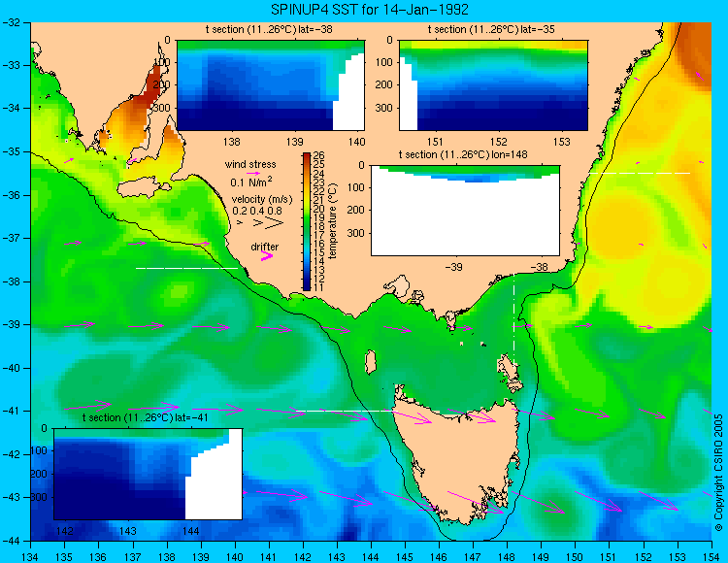
Task: Click the largest 0.8 velocity arrowhead in legend
Action: tap(274, 223)
